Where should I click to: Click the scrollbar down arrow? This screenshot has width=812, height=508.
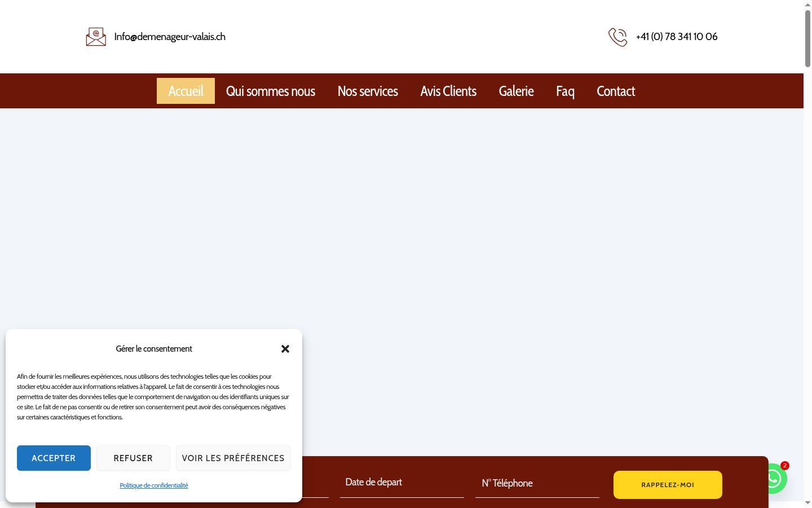pyautogui.click(x=807, y=502)
